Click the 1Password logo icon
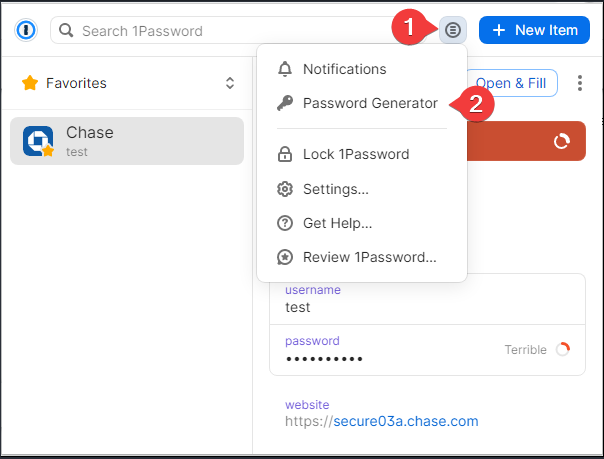This screenshot has height=459, width=604. coord(25,30)
